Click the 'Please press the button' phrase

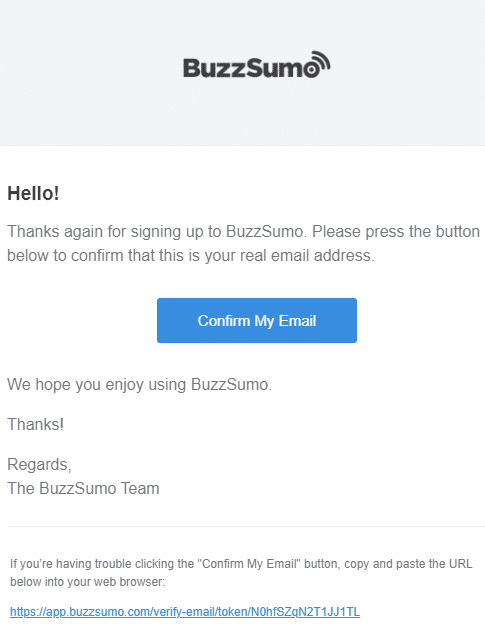(x=396, y=231)
